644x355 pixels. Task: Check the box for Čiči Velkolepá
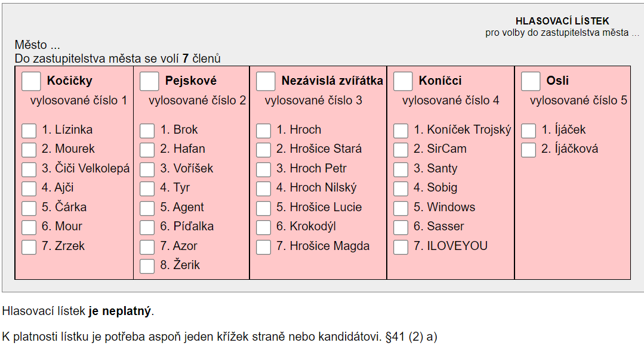(x=29, y=169)
